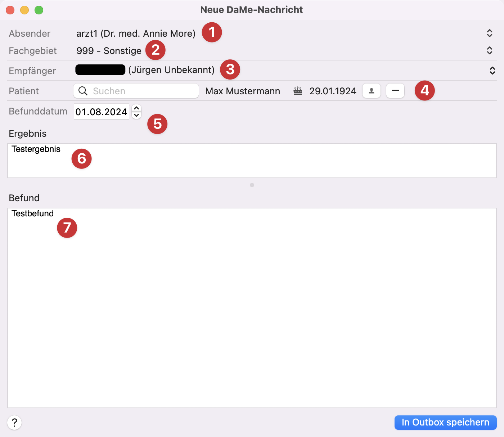Click the split divider handle dot
The width and height of the screenshot is (504, 437).
pos(252,185)
